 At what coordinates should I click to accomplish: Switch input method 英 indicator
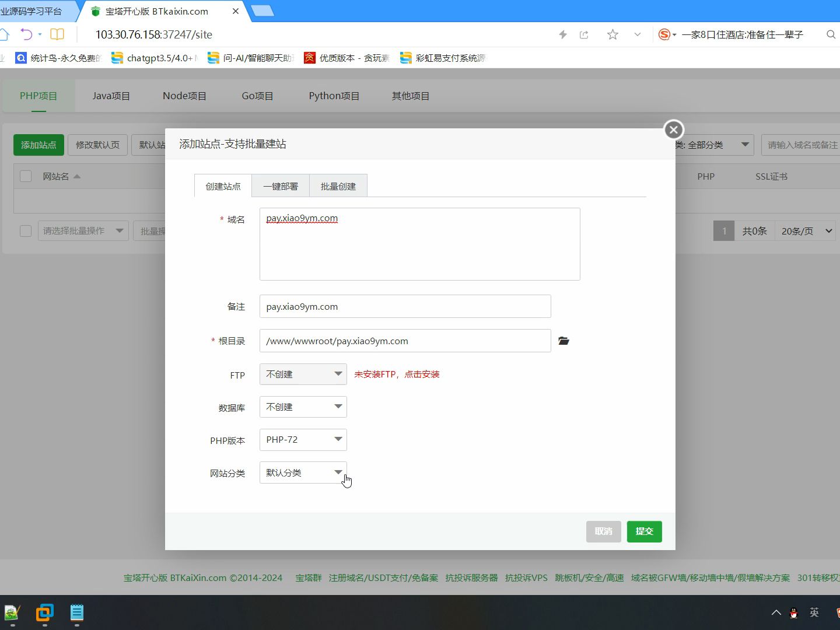pos(814,612)
